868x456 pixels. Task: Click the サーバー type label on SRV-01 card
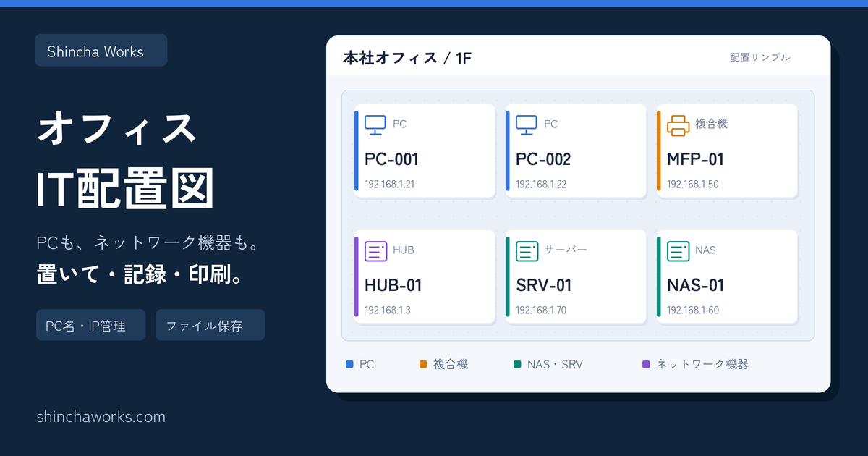coord(566,250)
